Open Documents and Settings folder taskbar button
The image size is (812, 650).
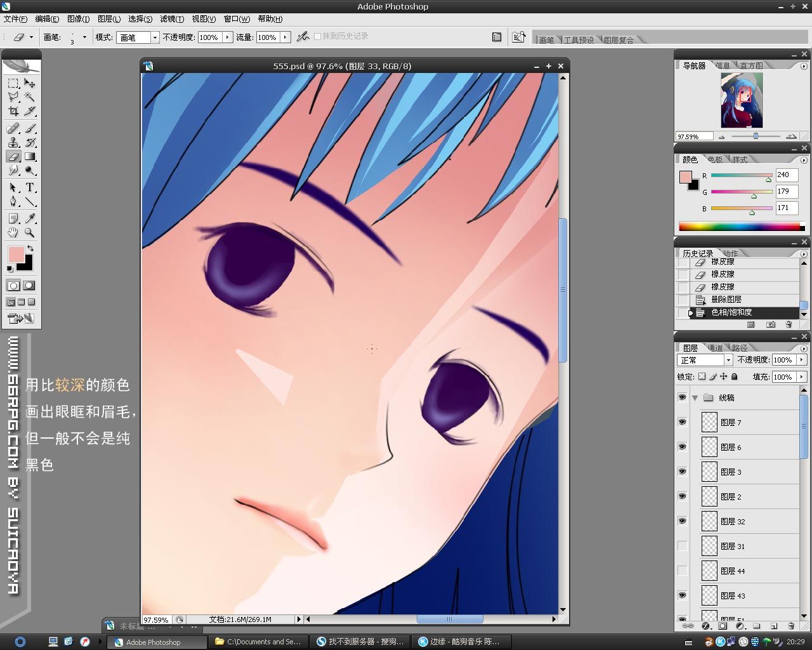[258, 642]
